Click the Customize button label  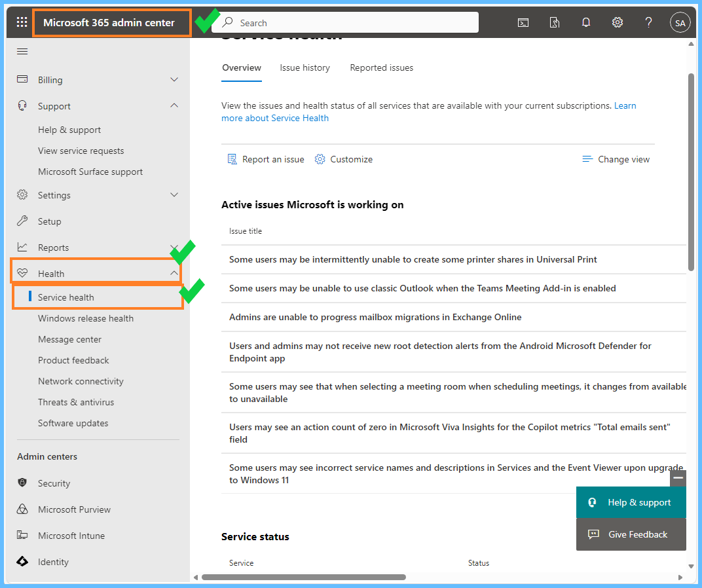[351, 159]
